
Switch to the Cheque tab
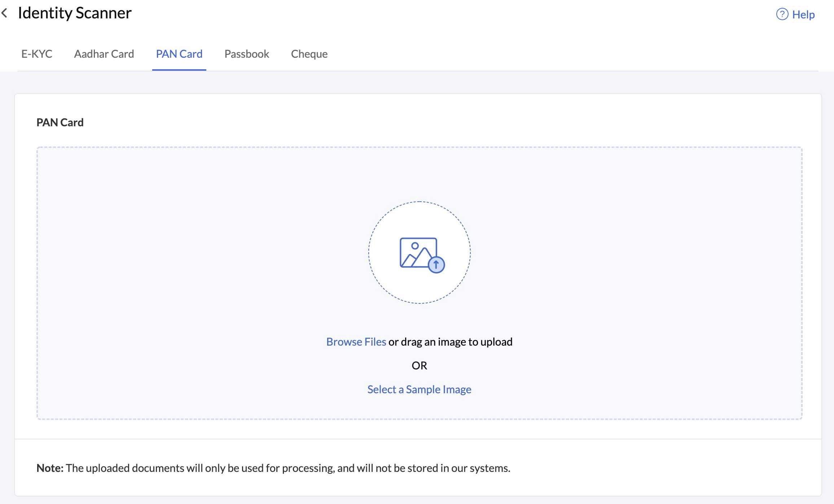pos(309,54)
